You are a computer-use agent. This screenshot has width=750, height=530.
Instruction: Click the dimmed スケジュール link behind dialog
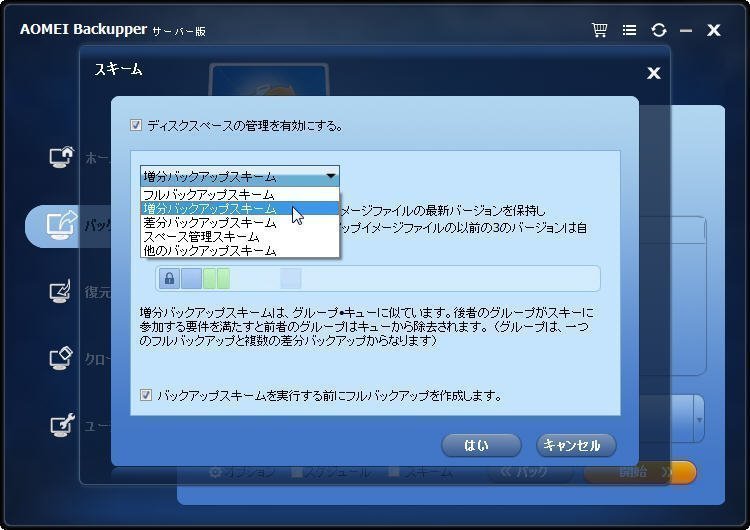331,473
